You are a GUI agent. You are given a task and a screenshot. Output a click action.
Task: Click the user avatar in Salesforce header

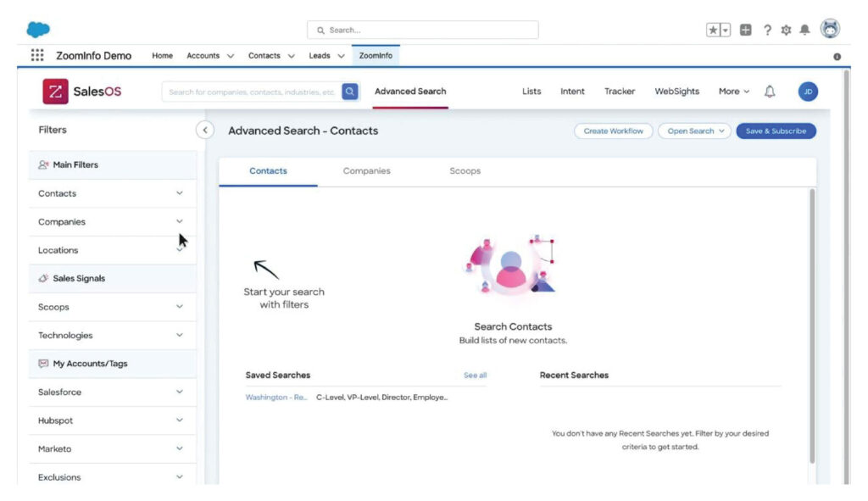pos(830,28)
